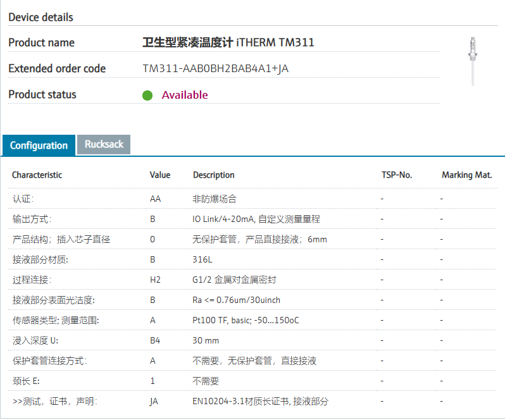Select the 认证 characteristic row
505x420 pixels.
pyautogui.click(x=23, y=199)
